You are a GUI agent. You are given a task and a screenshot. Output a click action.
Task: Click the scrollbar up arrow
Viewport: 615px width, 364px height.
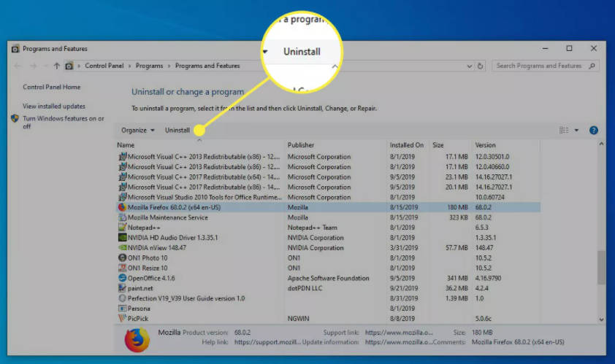point(601,144)
